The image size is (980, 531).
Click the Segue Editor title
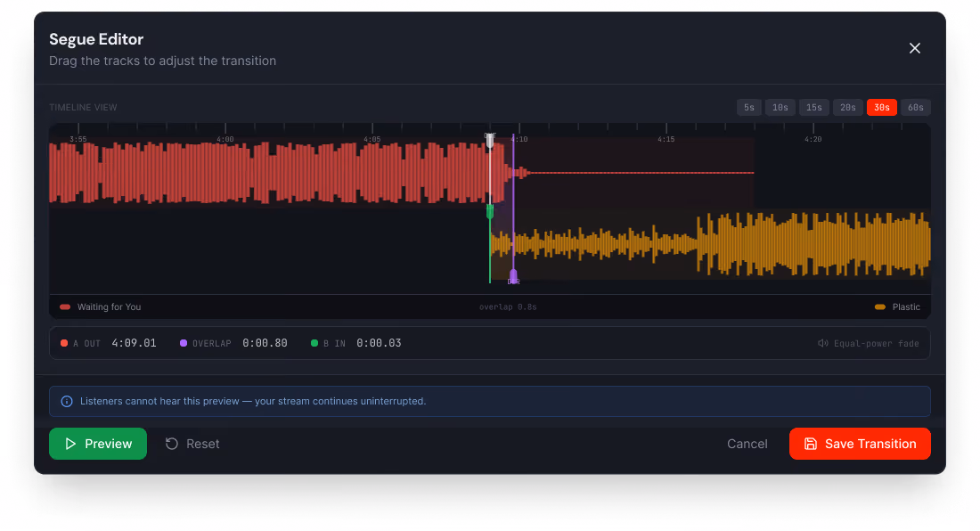coord(96,38)
